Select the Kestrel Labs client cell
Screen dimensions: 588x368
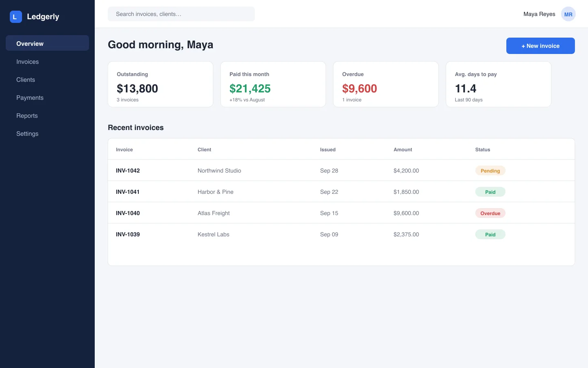point(214,234)
